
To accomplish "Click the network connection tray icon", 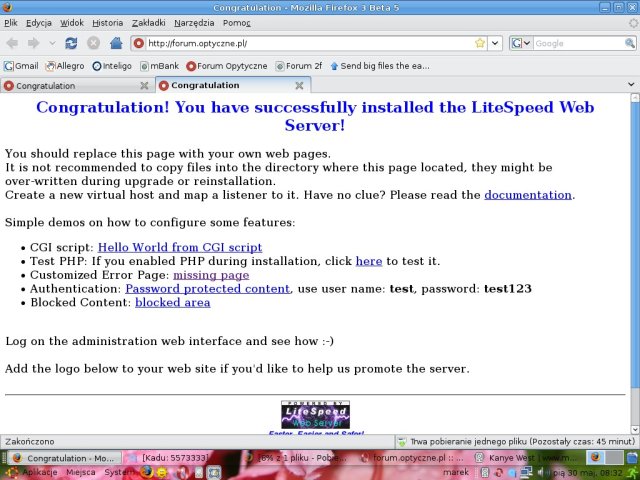I will tap(526, 473).
